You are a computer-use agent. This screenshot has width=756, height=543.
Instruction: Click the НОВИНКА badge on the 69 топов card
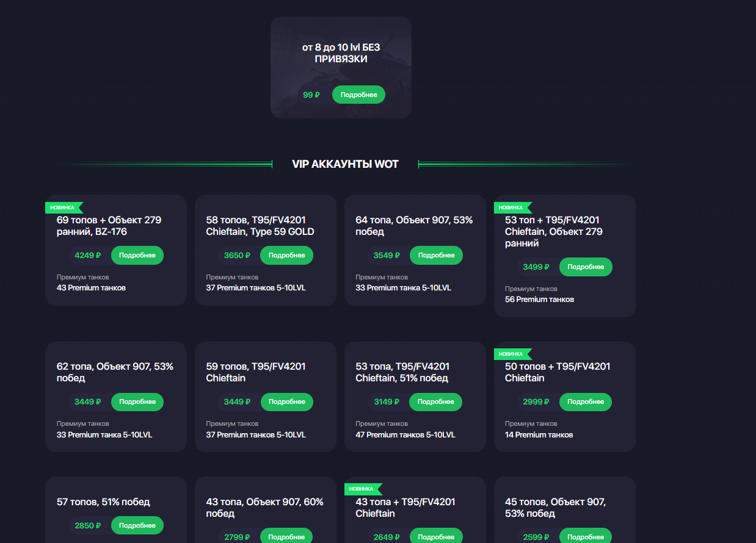[63, 207]
